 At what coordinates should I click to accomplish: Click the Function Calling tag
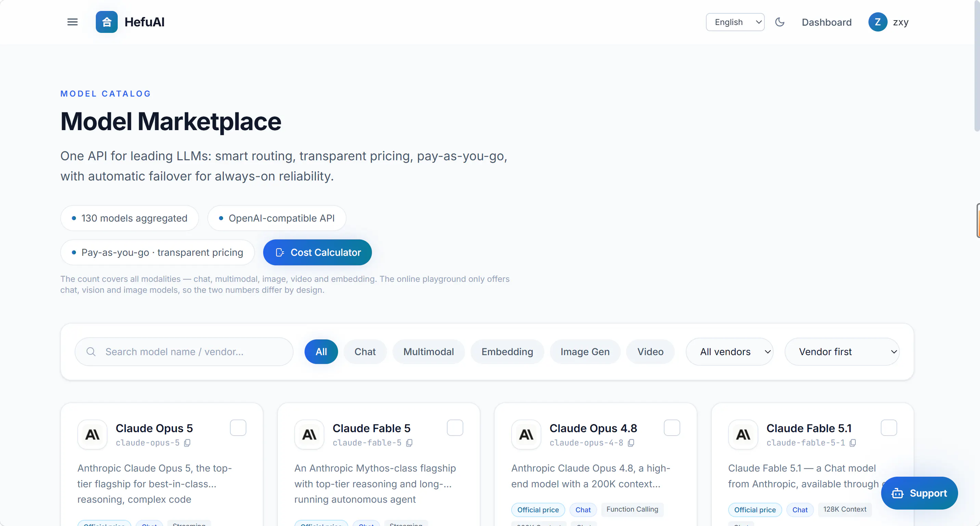point(632,509)
